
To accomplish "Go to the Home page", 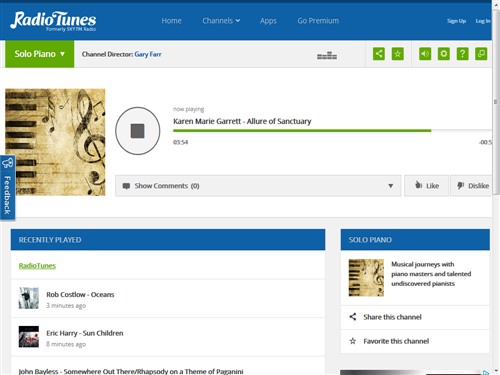I will [x=171, y=21].
